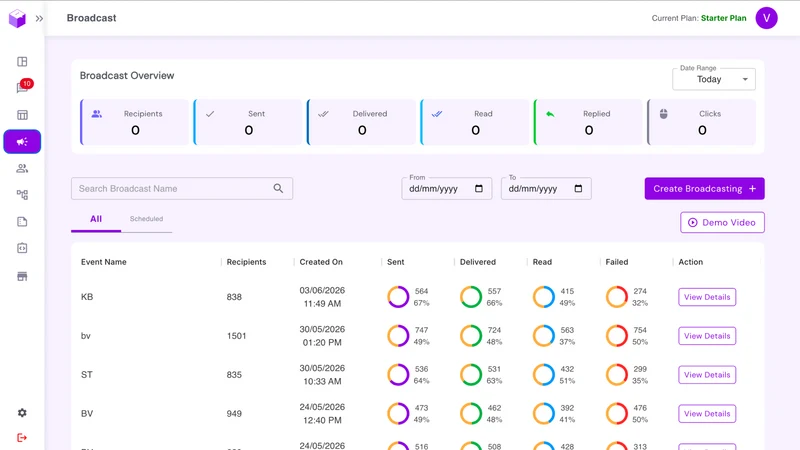Click the Delivered double-check icon

(x=323, y=114)
